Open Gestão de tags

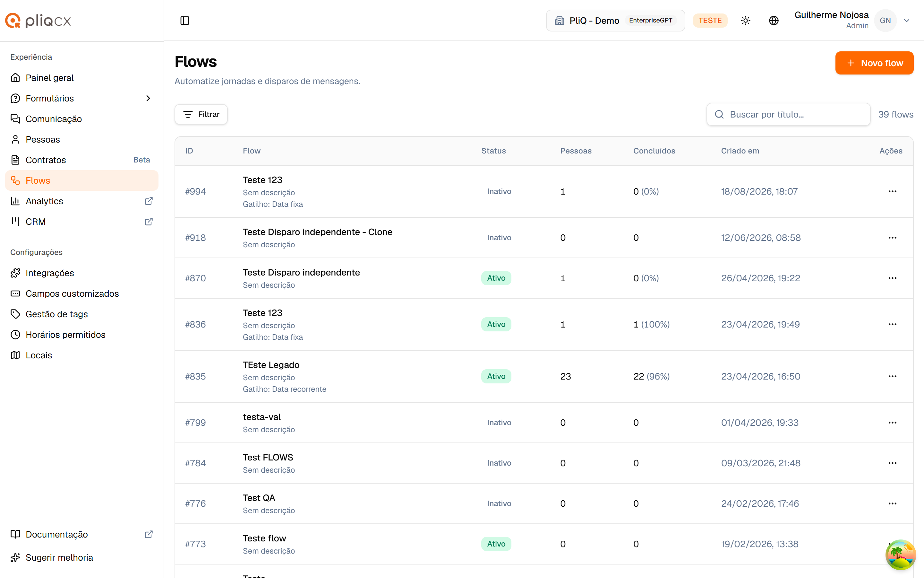coord(82,314)
